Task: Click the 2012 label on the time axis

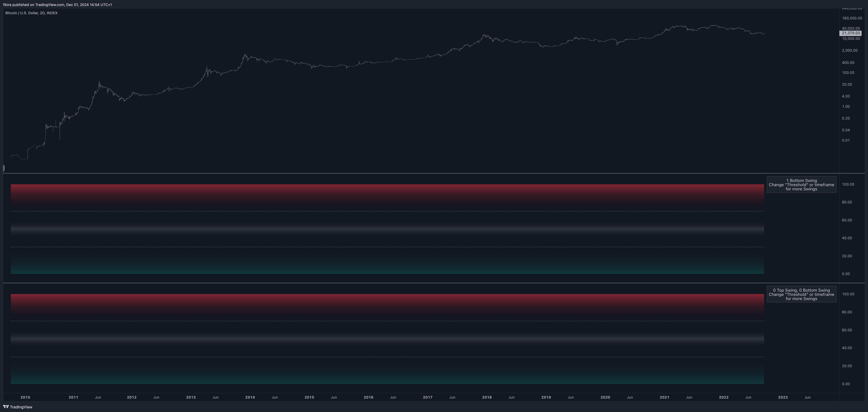Action: pos(132,398)
